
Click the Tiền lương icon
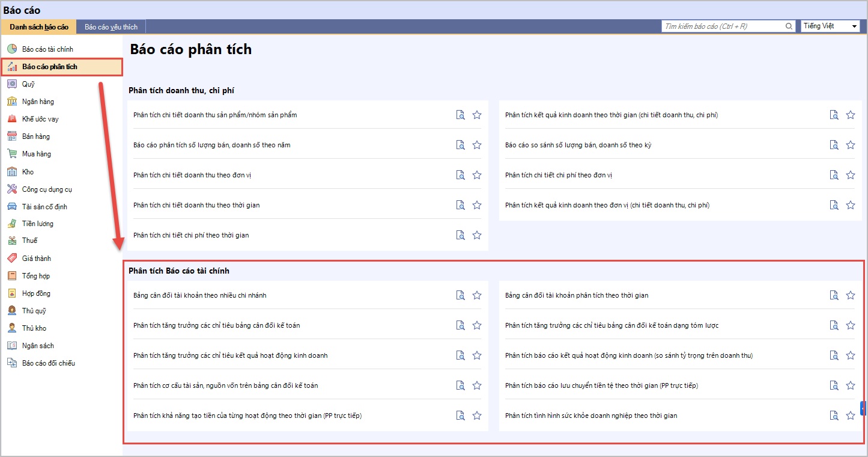(x=12, y=224)
